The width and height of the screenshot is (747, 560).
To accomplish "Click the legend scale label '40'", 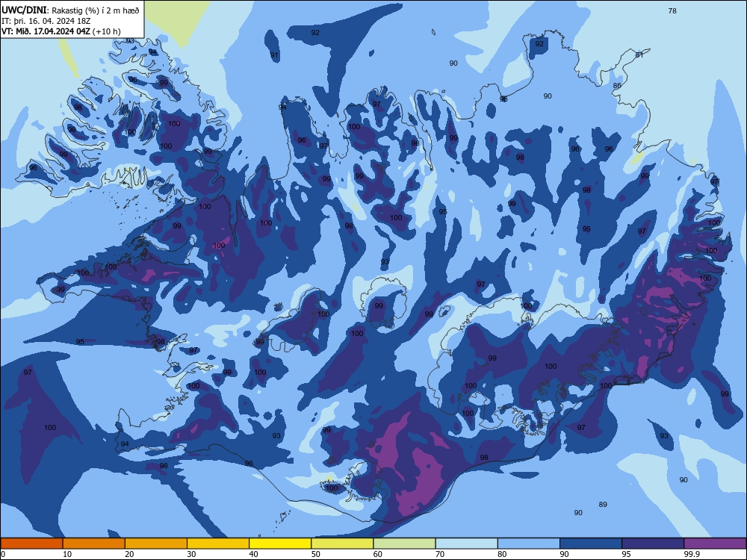I will (x=254, y=554).
